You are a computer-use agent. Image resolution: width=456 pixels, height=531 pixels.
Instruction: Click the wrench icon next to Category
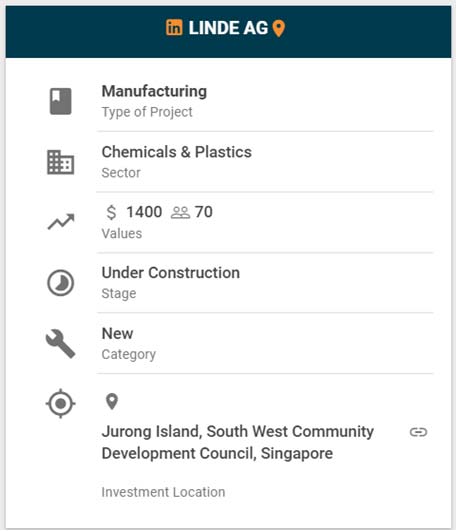pos(61,344)
